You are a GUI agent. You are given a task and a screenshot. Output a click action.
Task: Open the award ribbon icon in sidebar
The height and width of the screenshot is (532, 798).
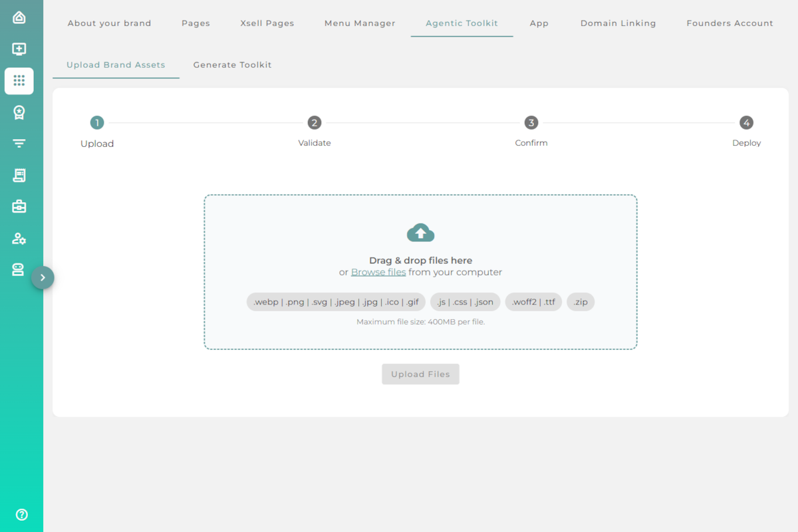(19, 112)
